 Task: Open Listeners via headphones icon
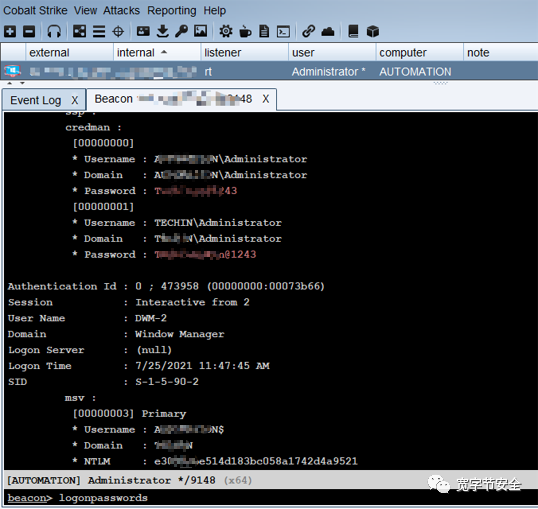(54, 32)
